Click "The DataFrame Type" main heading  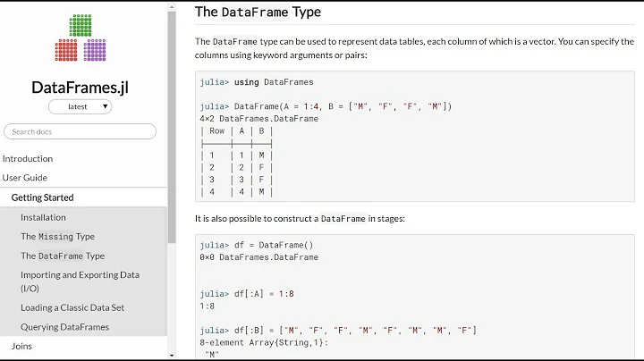click(258, 12)
